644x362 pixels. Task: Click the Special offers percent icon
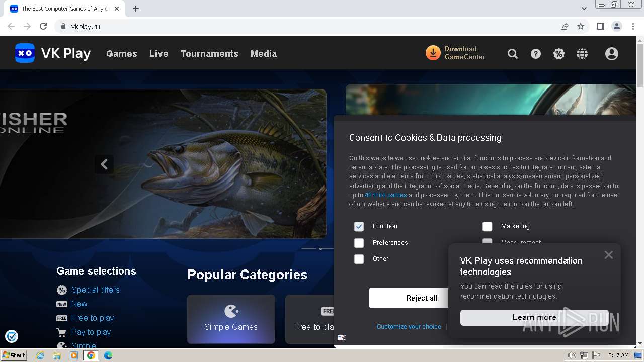(62, 290)
